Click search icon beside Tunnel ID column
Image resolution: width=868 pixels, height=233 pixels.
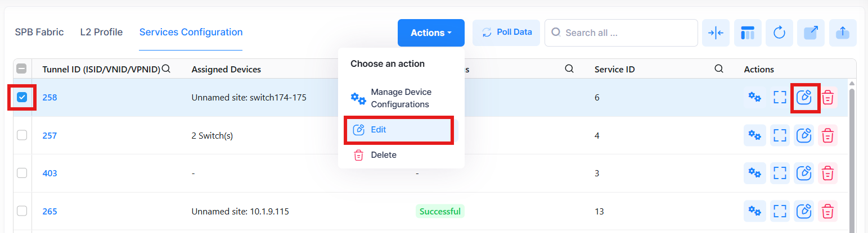(166, 68)
